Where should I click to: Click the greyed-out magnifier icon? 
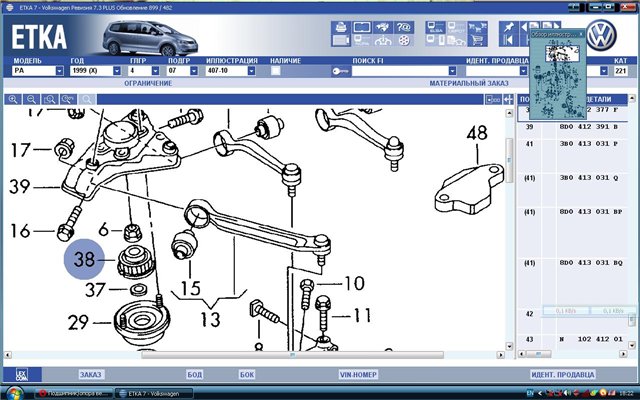pyautogui.click(x=87, y=99)
